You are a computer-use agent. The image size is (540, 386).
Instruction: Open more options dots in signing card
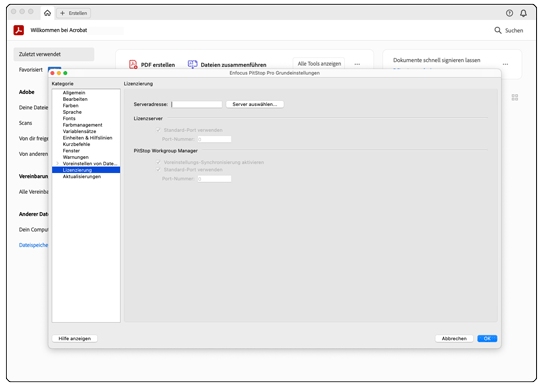(x=505, y=64)
